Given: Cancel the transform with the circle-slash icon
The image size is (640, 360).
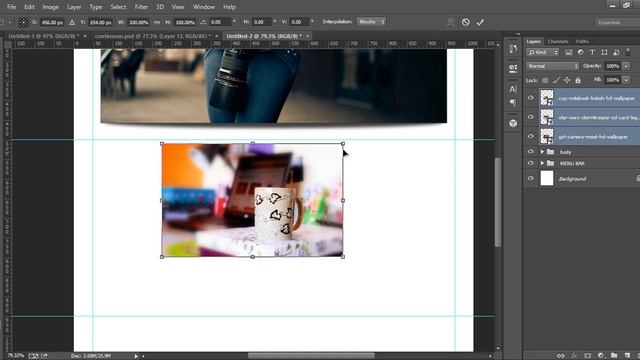Looking at the screenshot, I should click(x=465, y=22).
